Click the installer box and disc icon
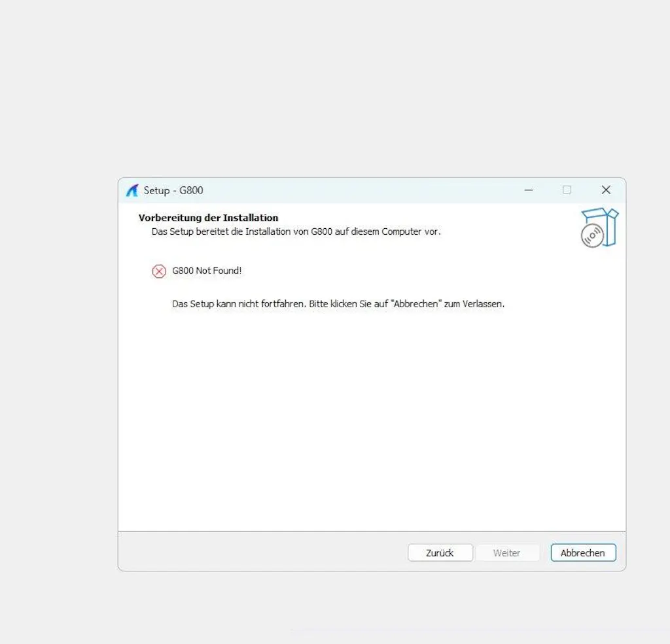This screenshot has height=644, width=670. pyautogui.click(x=599, y=228)
